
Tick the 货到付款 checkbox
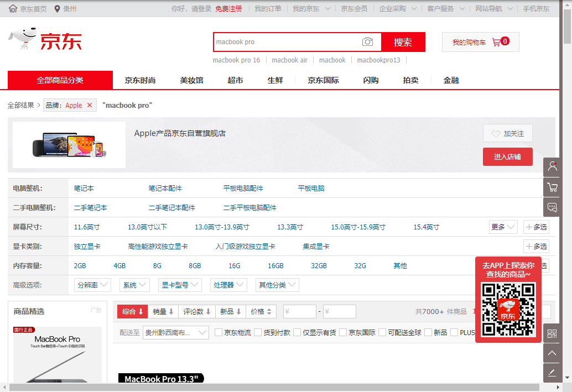pos(258,332)
